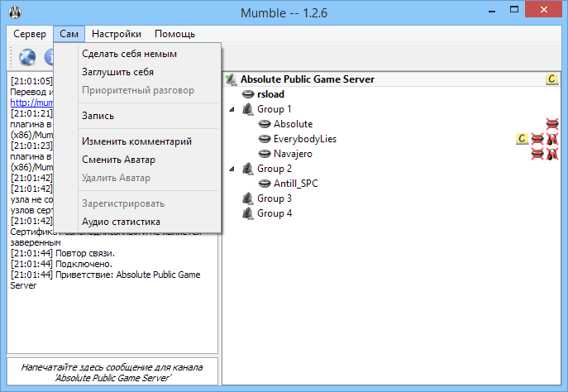Screen dimensions: 568x392
Task: Click the Group 3 channel icon
Action: point(248,198)
